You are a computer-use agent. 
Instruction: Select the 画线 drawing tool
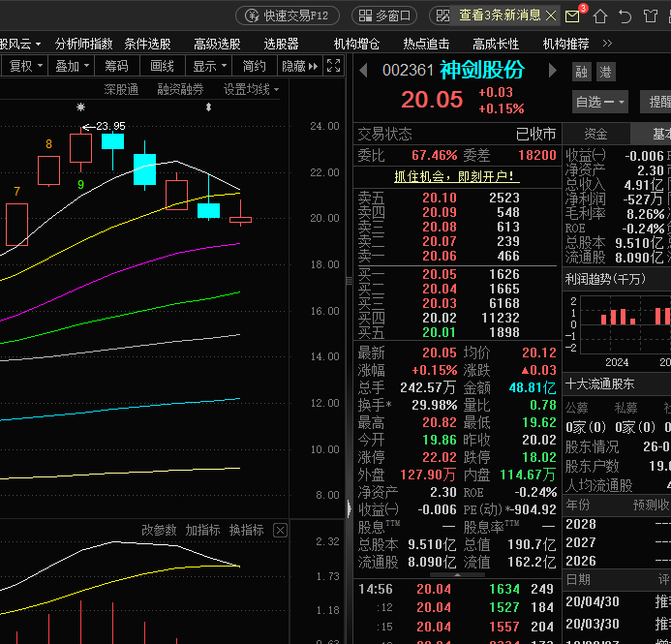coord(163,66)
